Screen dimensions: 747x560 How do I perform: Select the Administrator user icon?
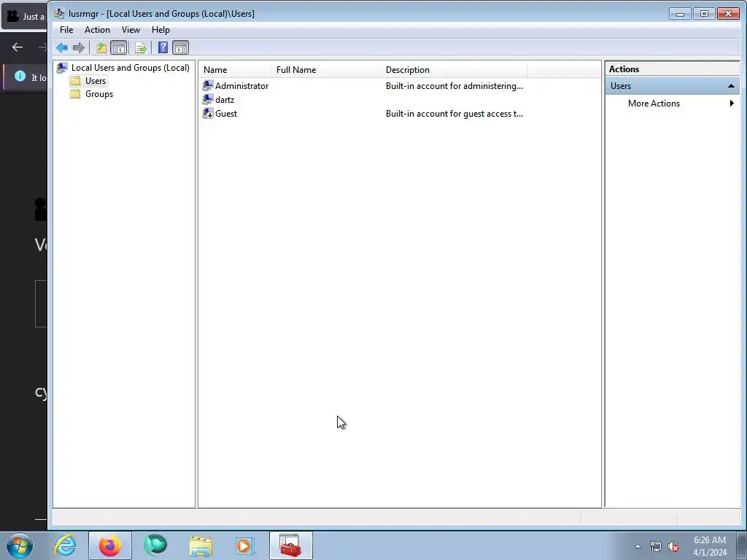click(208, 86)
